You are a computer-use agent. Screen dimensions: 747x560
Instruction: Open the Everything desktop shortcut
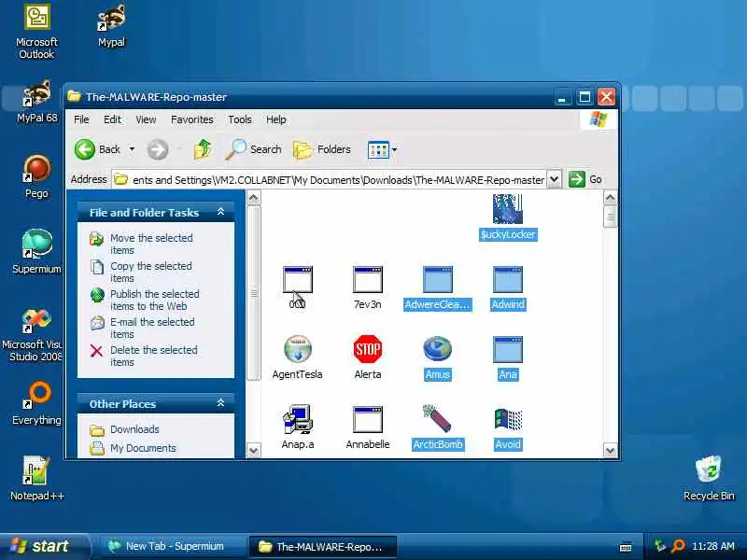click(36, 403)
